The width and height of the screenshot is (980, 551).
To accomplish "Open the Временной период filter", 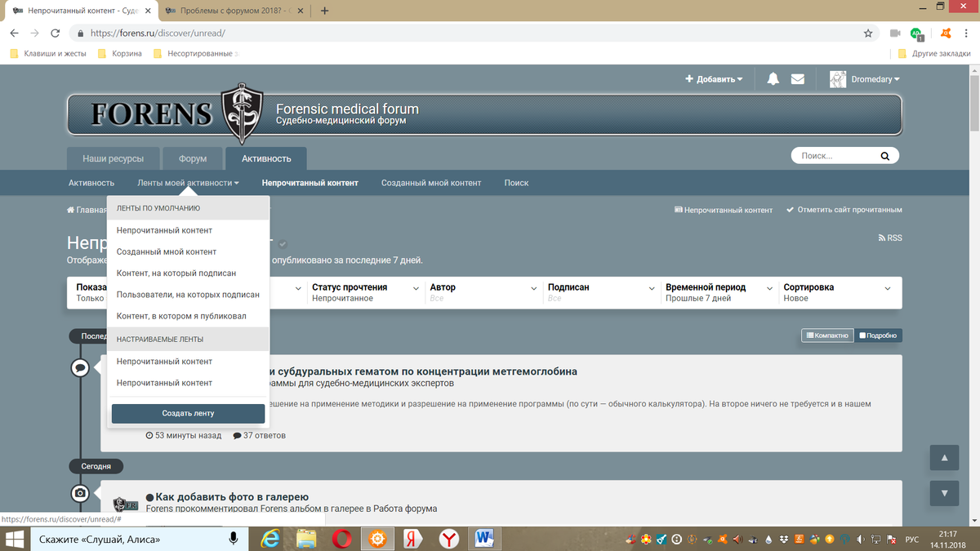I will (718, 292).
